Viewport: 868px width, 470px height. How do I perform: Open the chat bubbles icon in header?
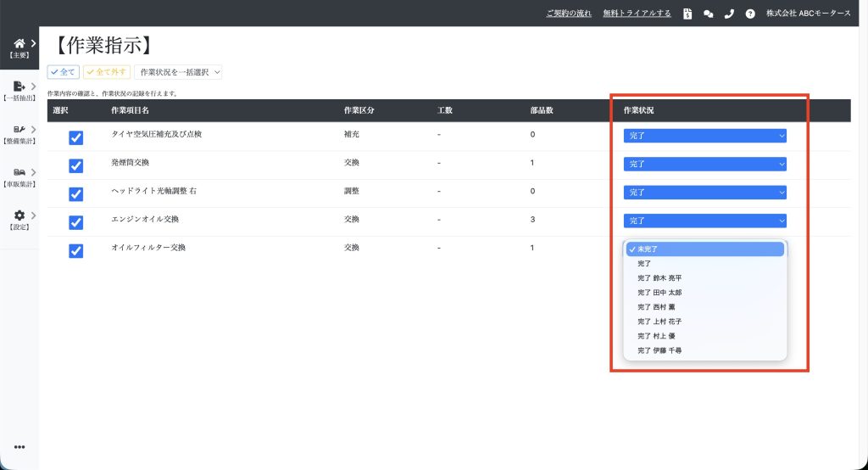[709, 14]
